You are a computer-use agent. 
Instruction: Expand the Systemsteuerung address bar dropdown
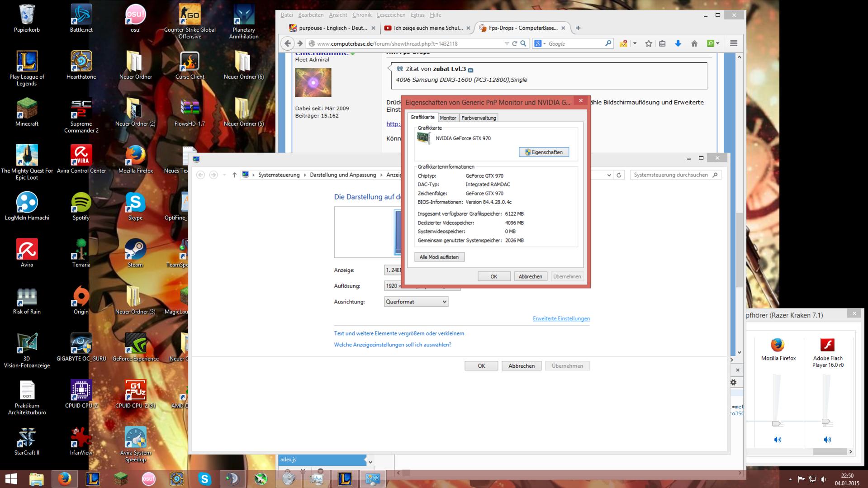(609, 175)
